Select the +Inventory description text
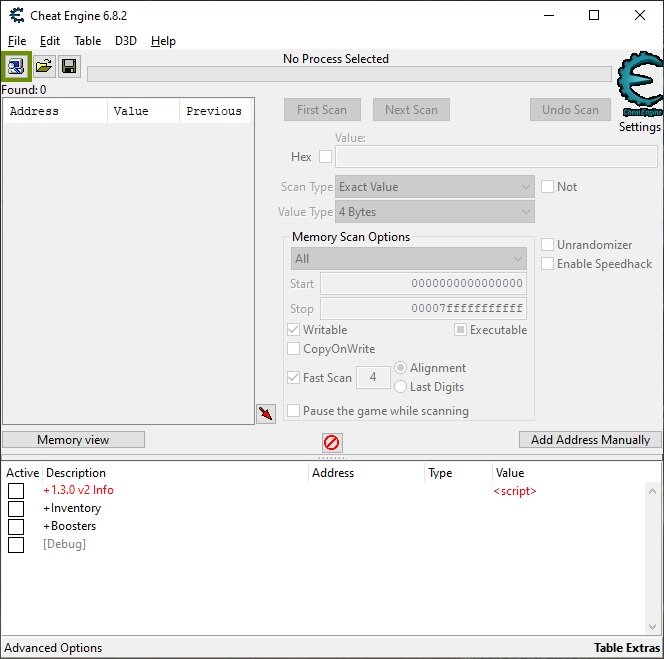This screenshot has width=664, height=659. click(x=72, y=509)
